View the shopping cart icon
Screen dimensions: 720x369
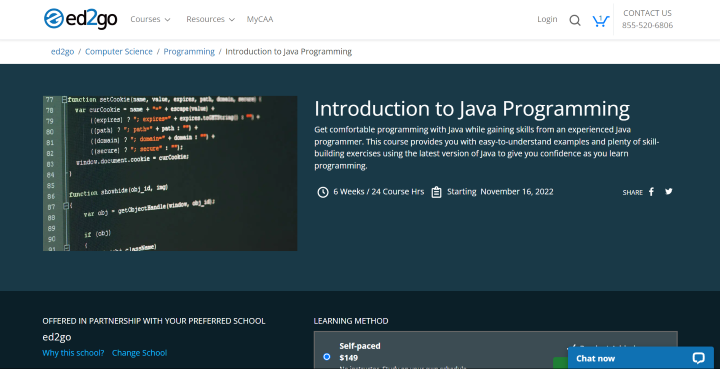click(x=600, y=21)
